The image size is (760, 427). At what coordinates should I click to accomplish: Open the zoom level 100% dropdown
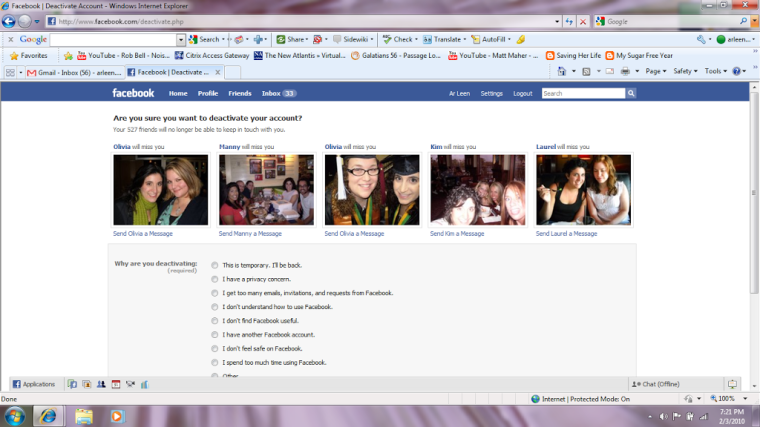pyautogui.click(x=745, y=398)
